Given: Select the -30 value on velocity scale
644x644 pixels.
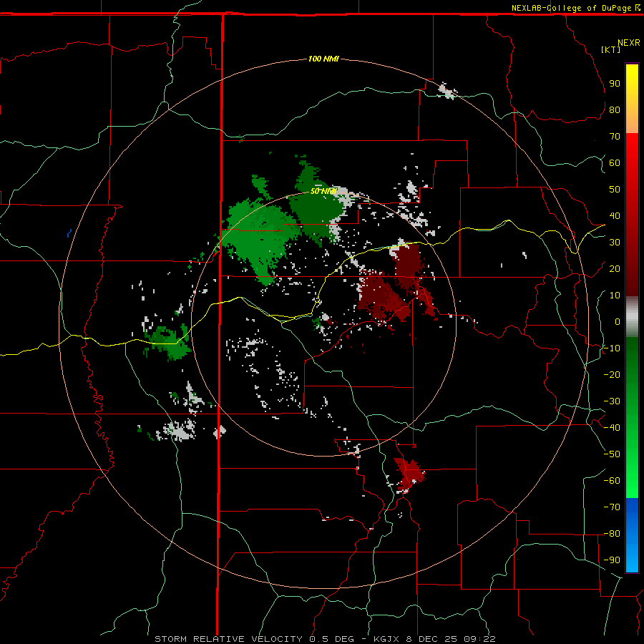Looking at the screenshot, I should [612, 401].
